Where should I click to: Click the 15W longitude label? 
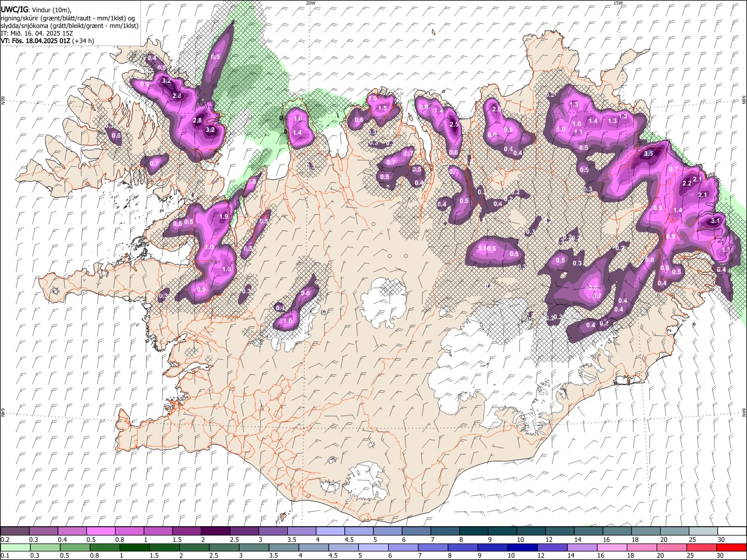pyautogui.click(x=618, y=3)
